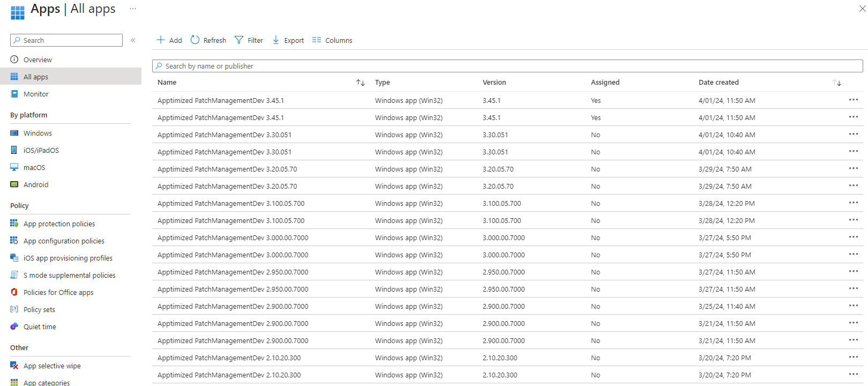Show Android platform apps
The image size is (868, 386).
click(x=36, y=184)
